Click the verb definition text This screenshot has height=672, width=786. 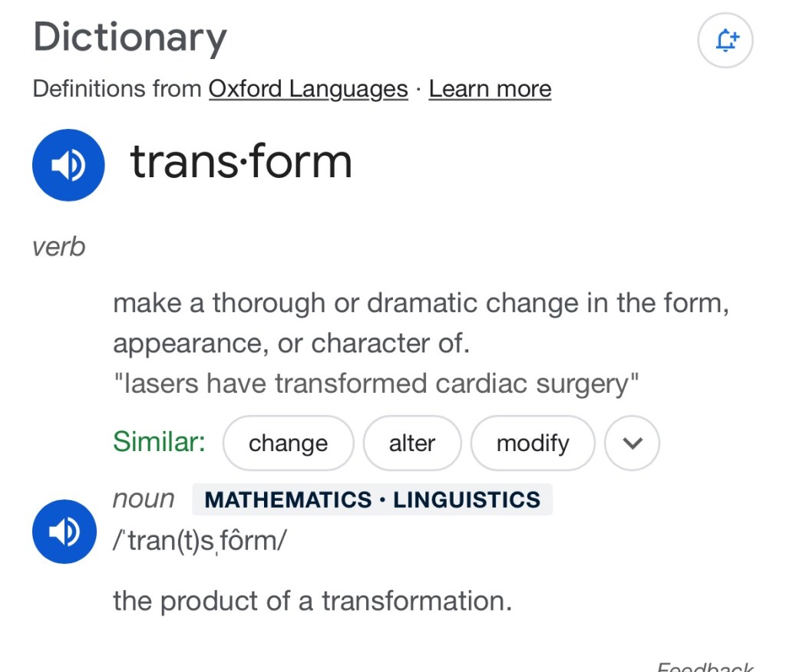[x=420, y=323]
